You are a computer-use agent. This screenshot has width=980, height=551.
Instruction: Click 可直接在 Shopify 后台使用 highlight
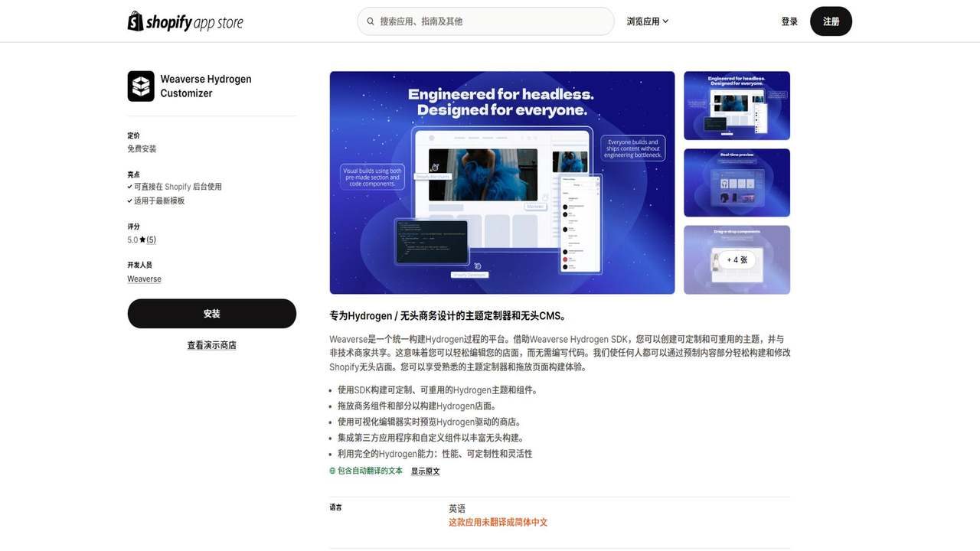click(178, 187)
